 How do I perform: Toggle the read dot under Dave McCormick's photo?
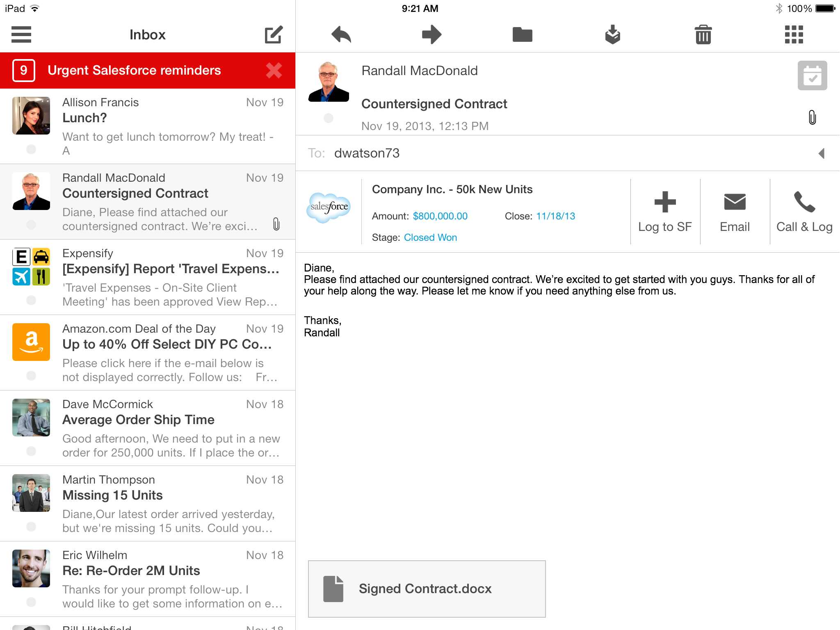(x=31, y=451)
